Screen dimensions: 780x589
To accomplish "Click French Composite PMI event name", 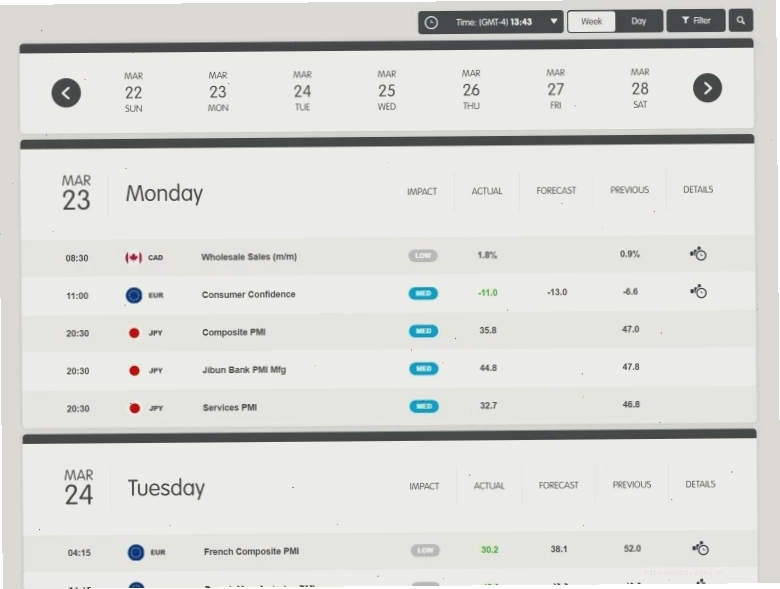I will (x=251, y=551).
